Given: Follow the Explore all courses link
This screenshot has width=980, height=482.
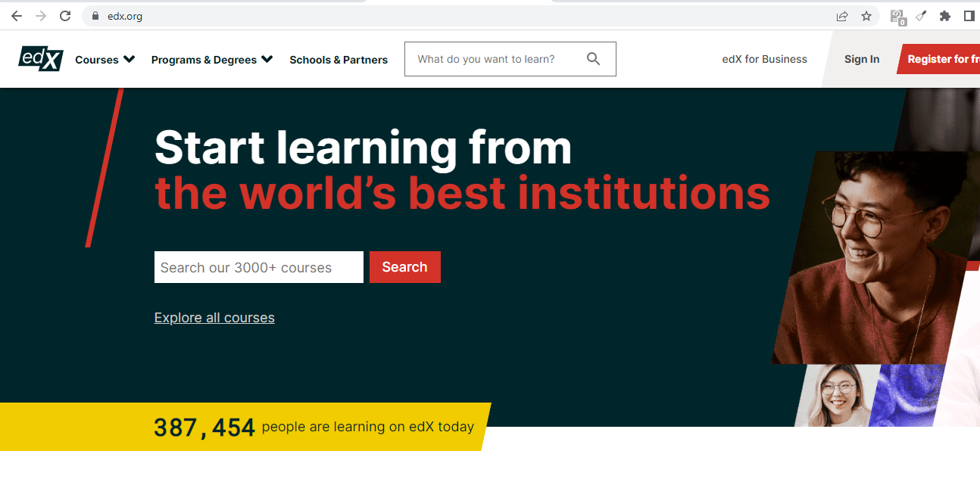Looking at the screenshot, I should 214,318.
